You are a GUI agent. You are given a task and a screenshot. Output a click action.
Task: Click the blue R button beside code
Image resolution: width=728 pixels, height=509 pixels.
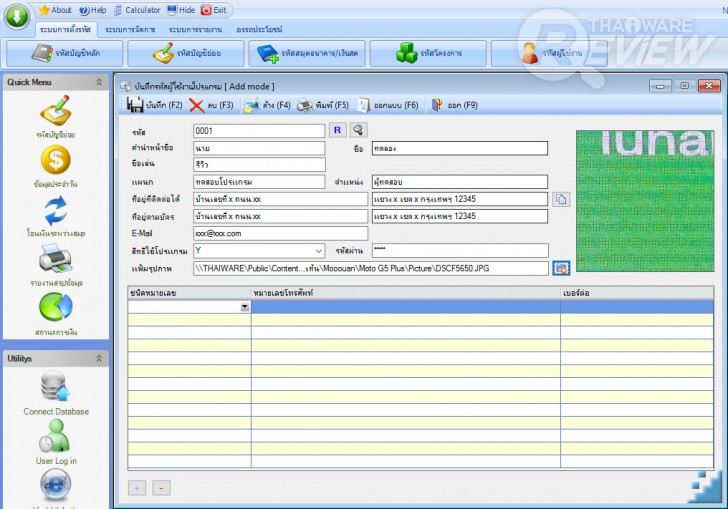(338, 130)
